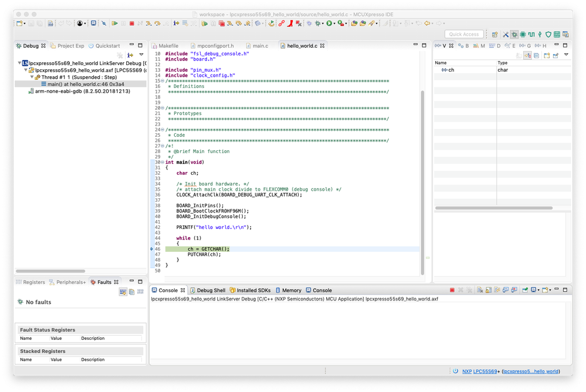Switch to the Registers tab
This screenshot has width=586, height=392.
(31, 282)
